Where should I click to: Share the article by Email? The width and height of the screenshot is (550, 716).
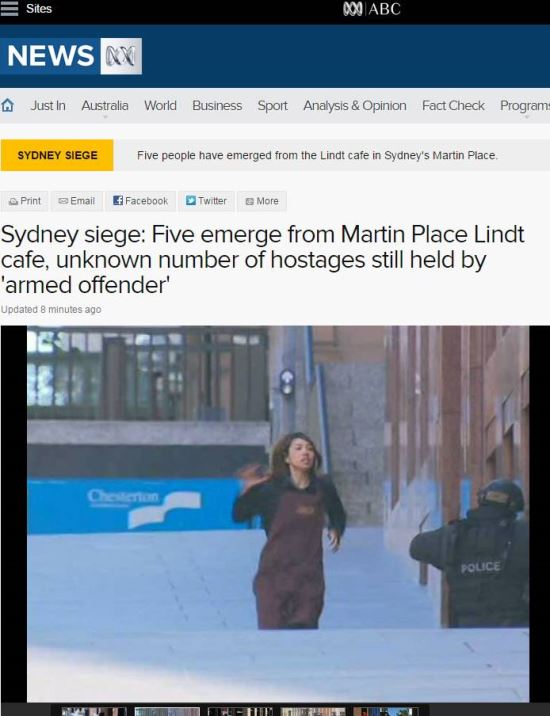[77, 201]
